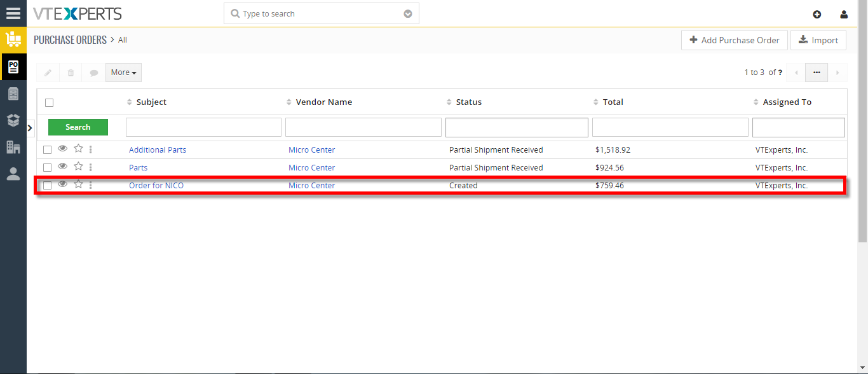The image size is (868, 374).
Task: Star the Additional Parts order
Action: click(78, 149)
